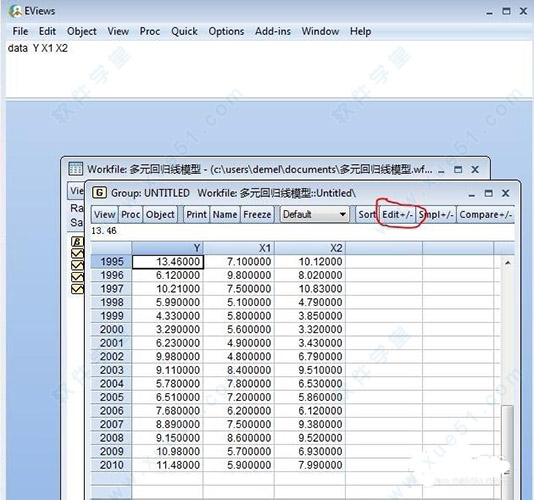
Task: Toggle the Compare+/- button
Action: (x=485, y=215)
